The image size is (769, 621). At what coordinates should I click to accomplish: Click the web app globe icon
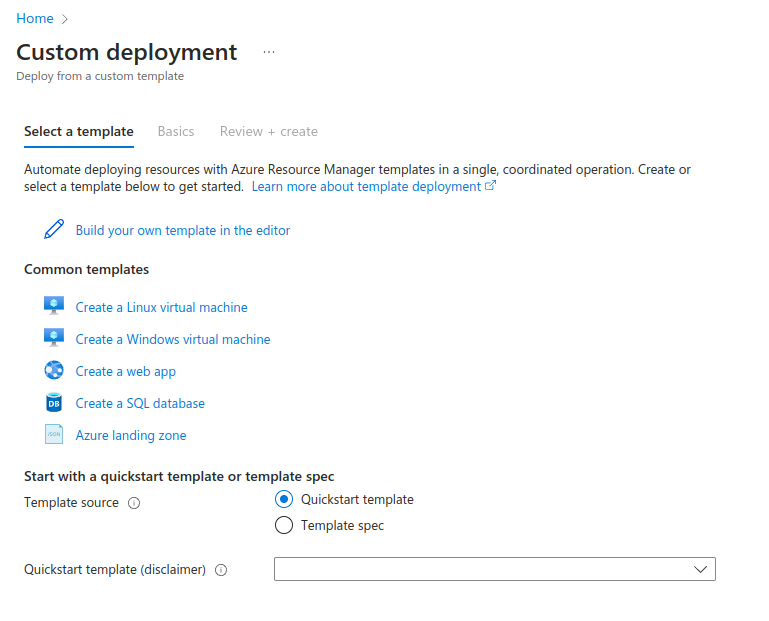click(54, 370)
